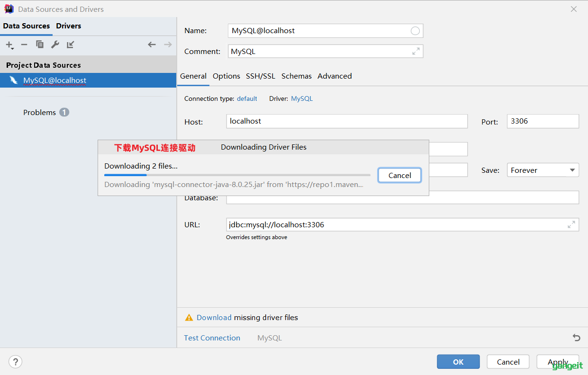Close the Data Sources and Drivers dialog

pos(574,9)
